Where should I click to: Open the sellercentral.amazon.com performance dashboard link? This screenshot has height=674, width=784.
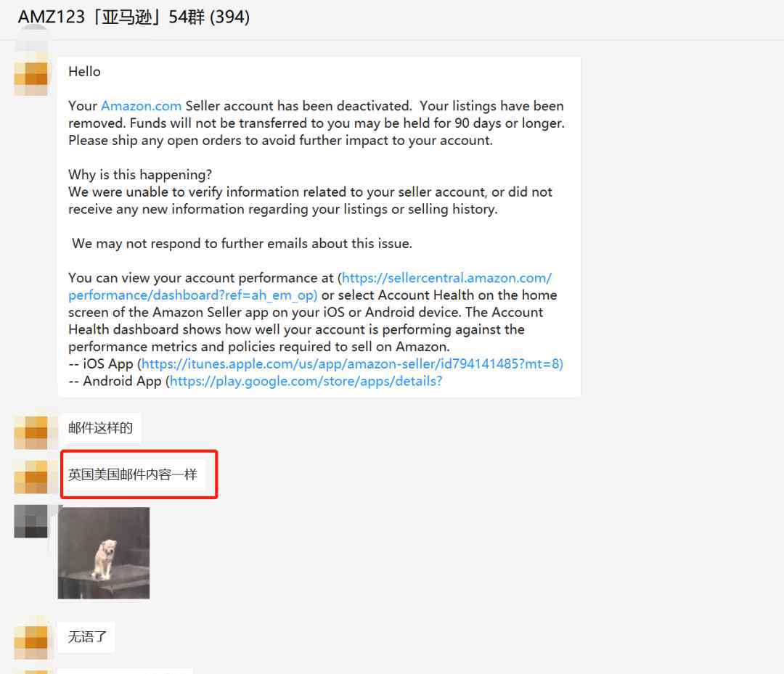(x=310, y=287)
